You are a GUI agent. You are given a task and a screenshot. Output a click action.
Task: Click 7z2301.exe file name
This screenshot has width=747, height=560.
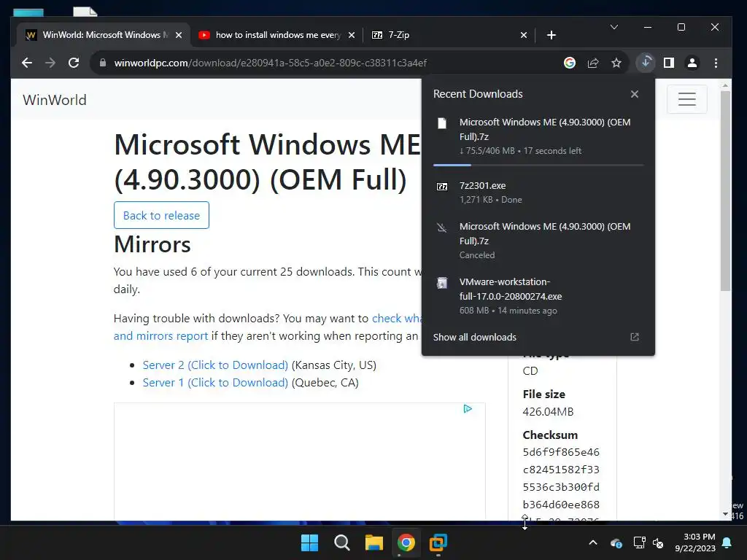tap(483, 186)
